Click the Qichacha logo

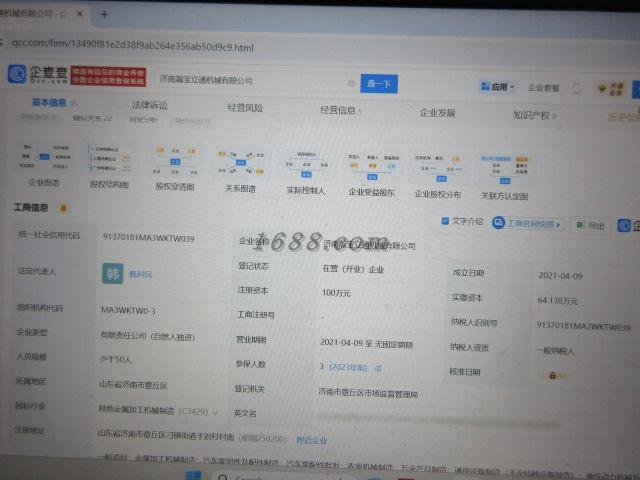[38, 74]
